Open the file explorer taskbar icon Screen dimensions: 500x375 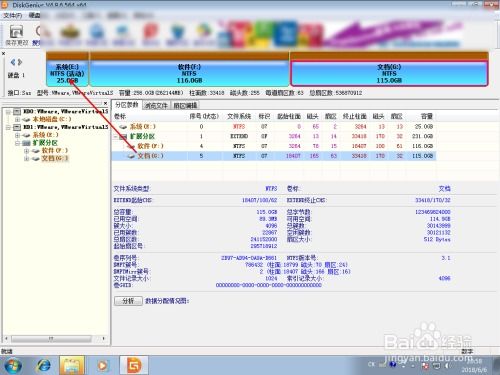(72, 365)
